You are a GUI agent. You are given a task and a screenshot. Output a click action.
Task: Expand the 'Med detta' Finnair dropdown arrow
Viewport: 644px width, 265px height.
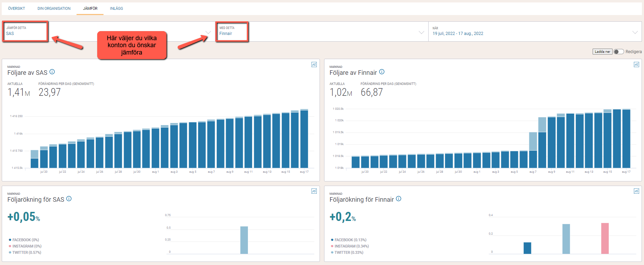tap(421, 33)
